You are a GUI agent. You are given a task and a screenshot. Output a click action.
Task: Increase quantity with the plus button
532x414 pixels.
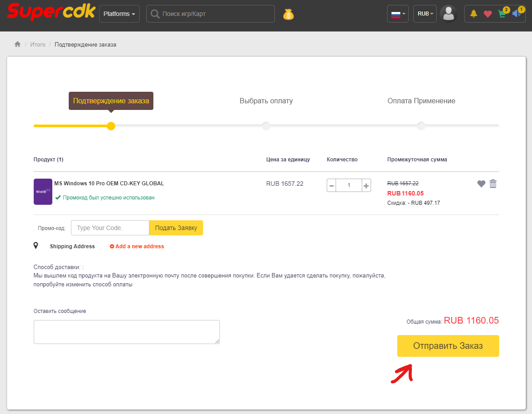366,185
